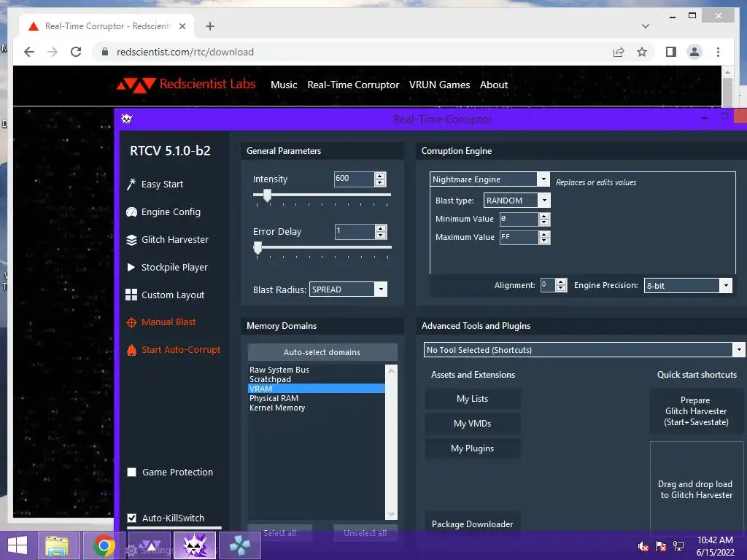Close the Real-Time Corruptor browser tab
The image size is (747, 560).
pyautogui.click(x=182, y=26)
